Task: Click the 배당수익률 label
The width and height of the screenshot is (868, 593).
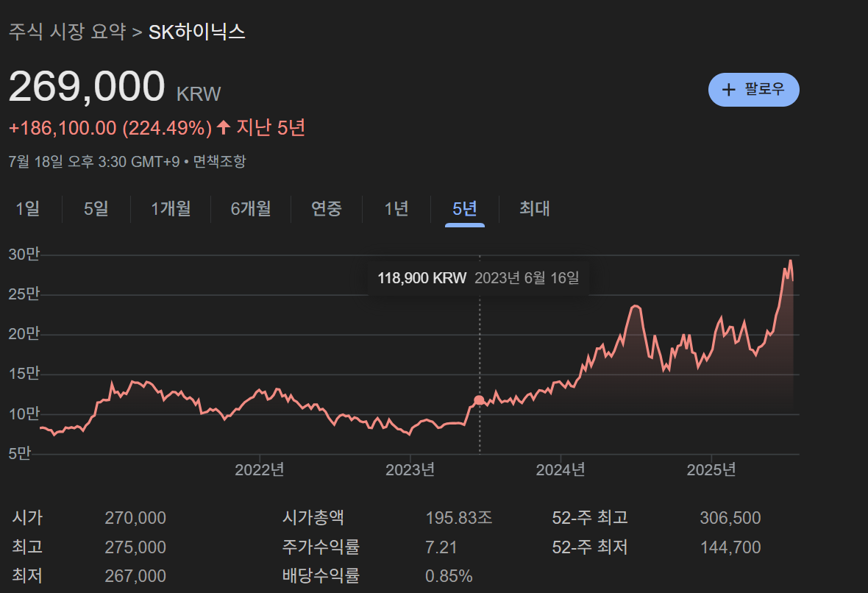Action: pyautogui.click(x=321, y=576)
